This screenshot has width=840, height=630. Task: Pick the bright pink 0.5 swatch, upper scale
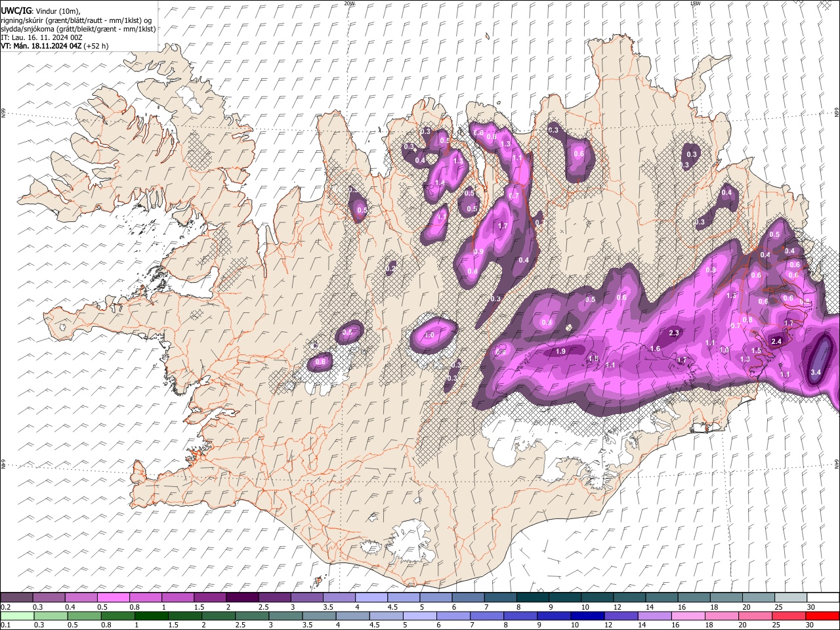pyautogui.click(x=113, y=597)
